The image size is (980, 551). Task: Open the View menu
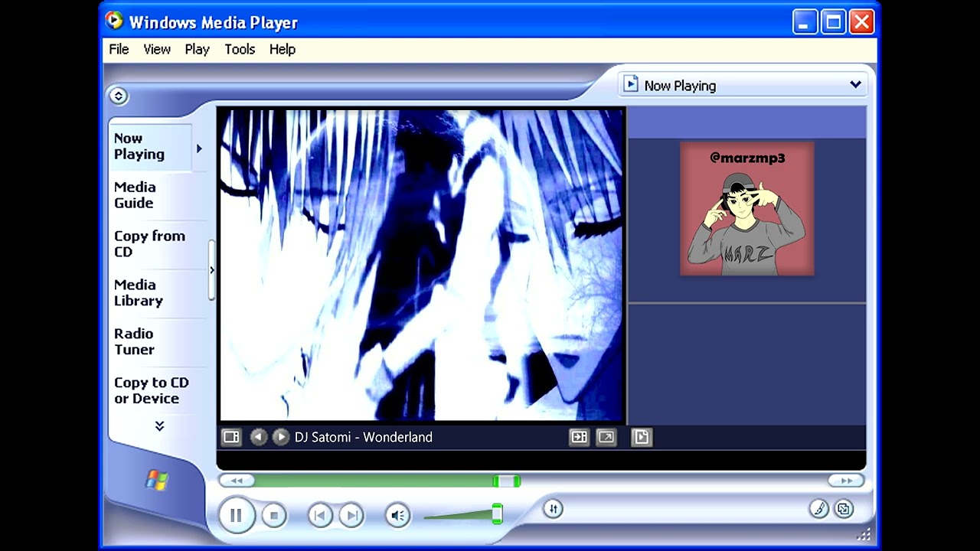(x=157, y=49)
